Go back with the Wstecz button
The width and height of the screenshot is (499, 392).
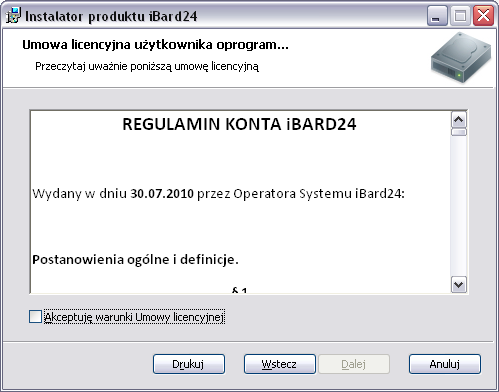280,364
